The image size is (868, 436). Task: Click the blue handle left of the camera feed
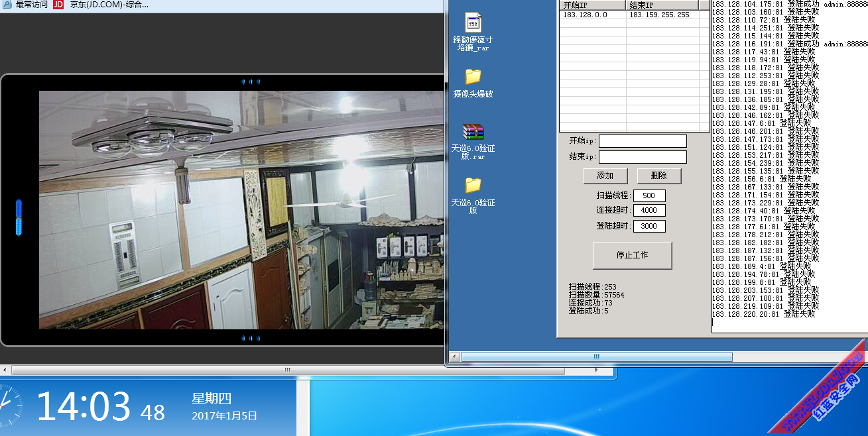(19, 217)
